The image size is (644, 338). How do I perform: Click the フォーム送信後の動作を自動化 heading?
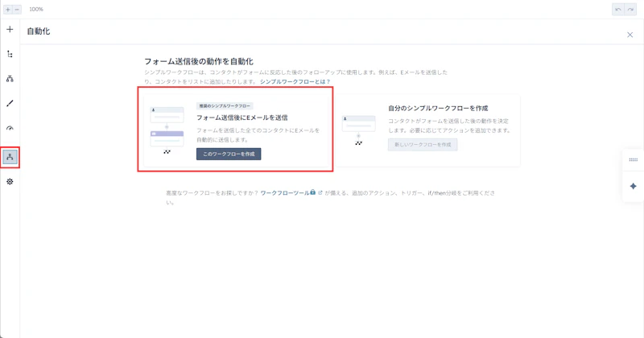point(199,62)
